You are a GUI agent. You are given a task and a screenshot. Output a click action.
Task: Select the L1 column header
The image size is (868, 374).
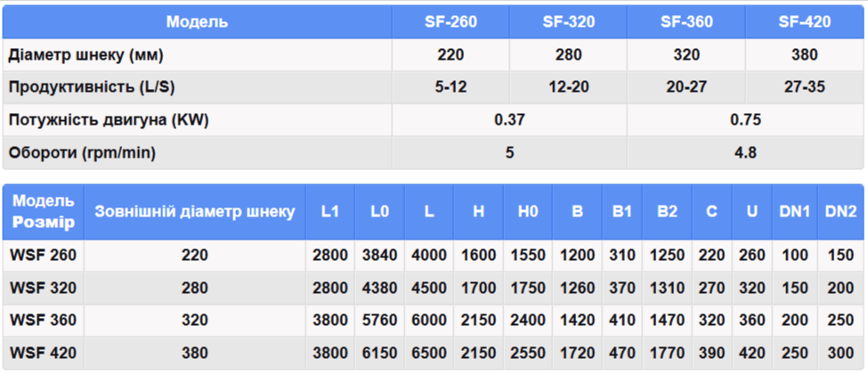(x=330, y=211)
